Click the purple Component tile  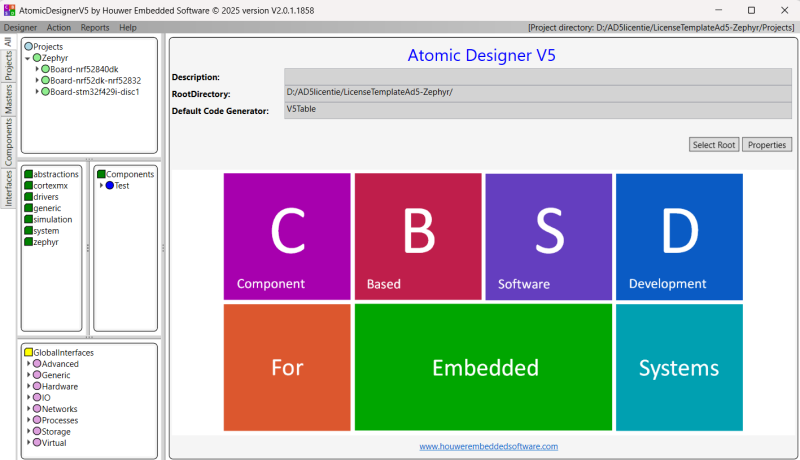(287, 237)
